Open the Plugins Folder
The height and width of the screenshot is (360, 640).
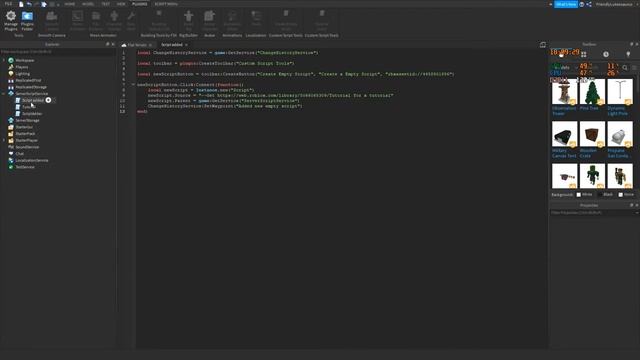(27, 20)
